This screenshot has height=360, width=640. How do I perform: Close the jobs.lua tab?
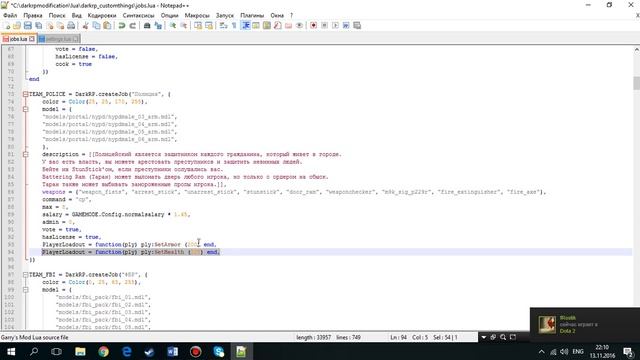click(x=32, y=39)
